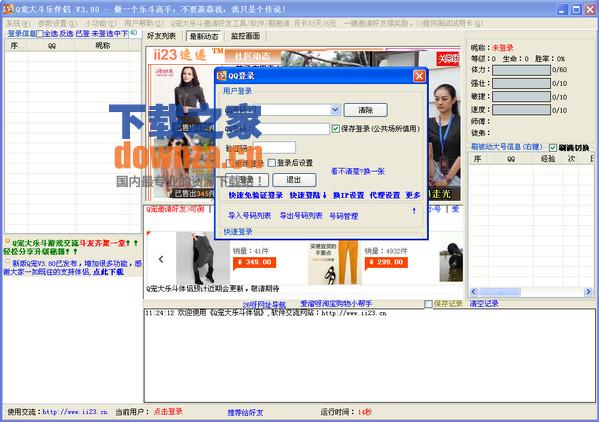Click the 敏捷 progress bar
This screenshot has width=599, height=422.
[521, 97]
